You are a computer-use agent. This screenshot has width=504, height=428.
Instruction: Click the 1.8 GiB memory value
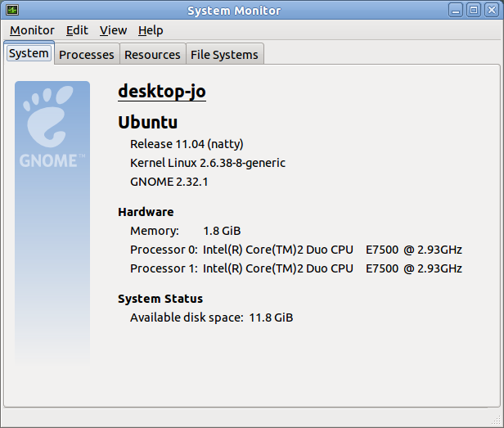tap(222, 231)
